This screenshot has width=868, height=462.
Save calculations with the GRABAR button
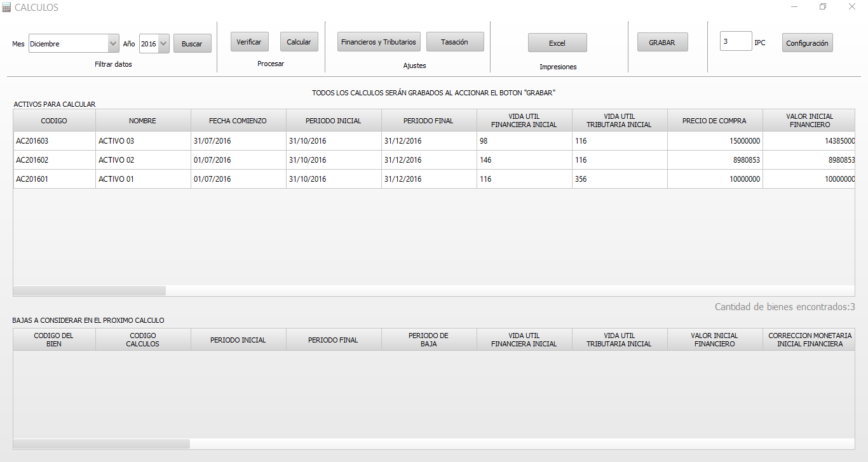pyautogui.click(x=662, y=43)
